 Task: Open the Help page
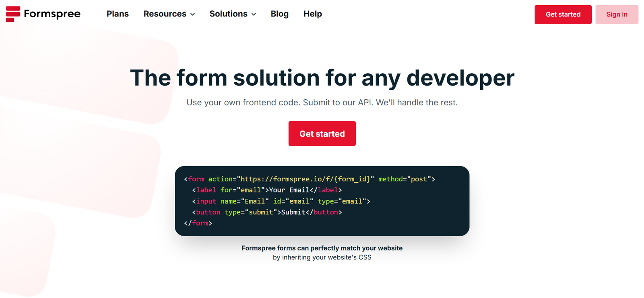pyautogui.click(x=312, y=14)
